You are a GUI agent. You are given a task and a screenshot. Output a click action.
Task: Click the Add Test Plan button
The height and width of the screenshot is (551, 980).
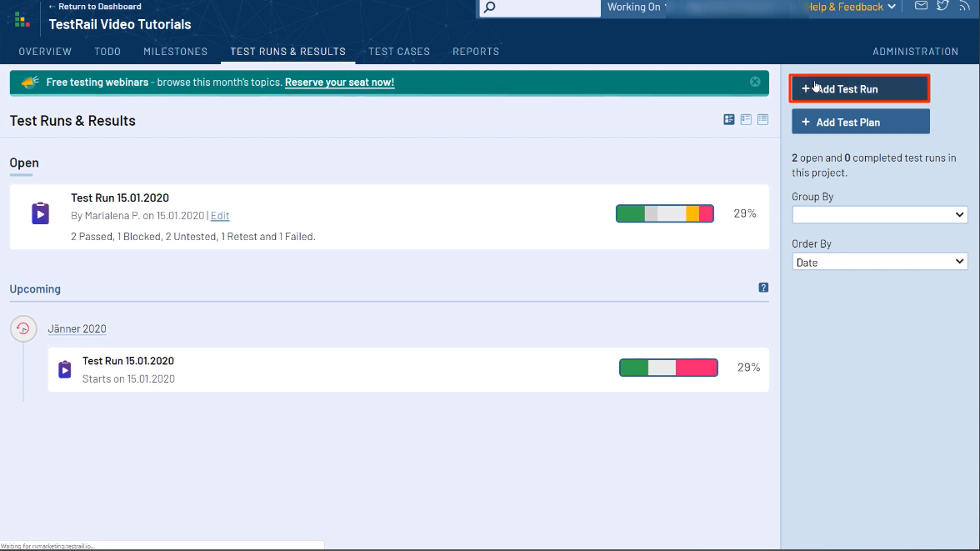pyautogui.click(x=860, y=122)
